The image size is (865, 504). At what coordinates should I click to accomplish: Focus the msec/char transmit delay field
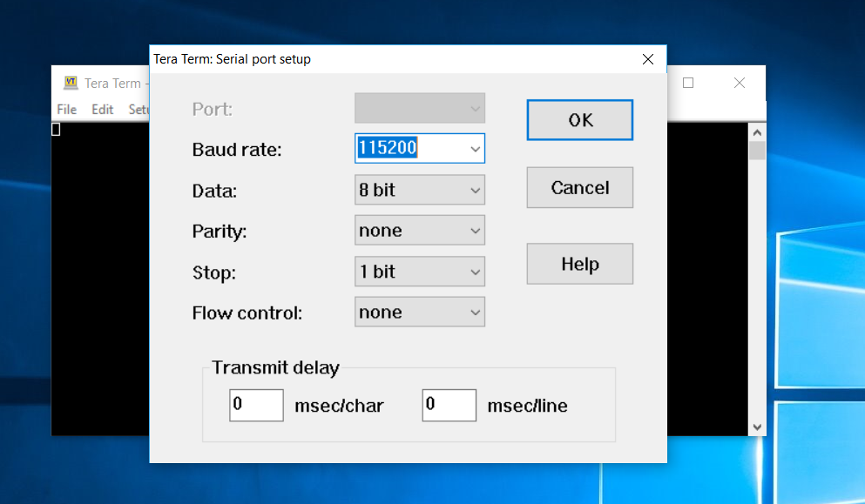point(256,406)
